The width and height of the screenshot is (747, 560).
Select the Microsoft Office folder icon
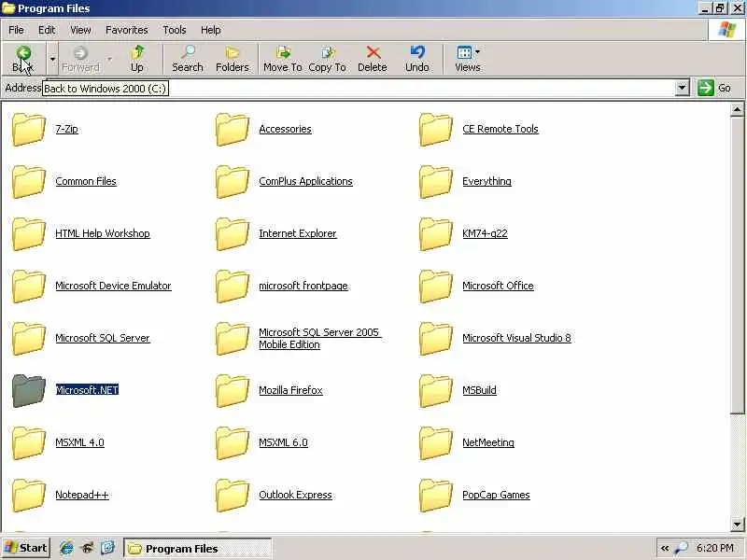coord(435,287)
